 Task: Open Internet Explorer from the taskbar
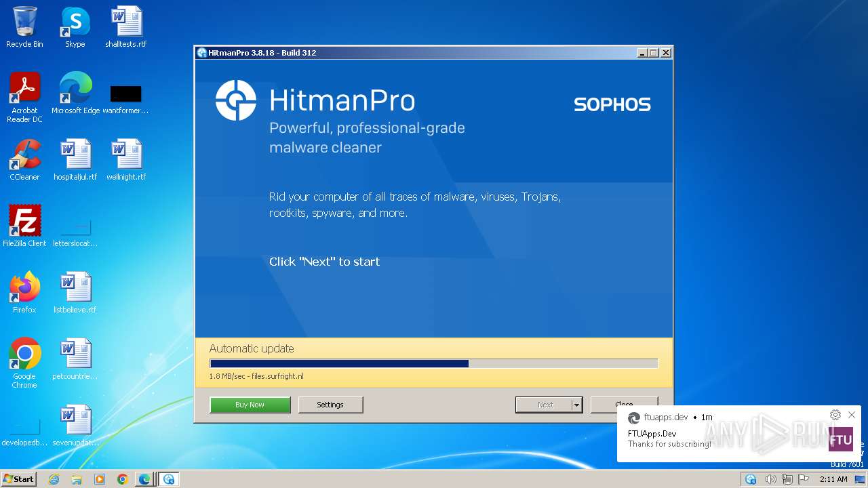54,479
